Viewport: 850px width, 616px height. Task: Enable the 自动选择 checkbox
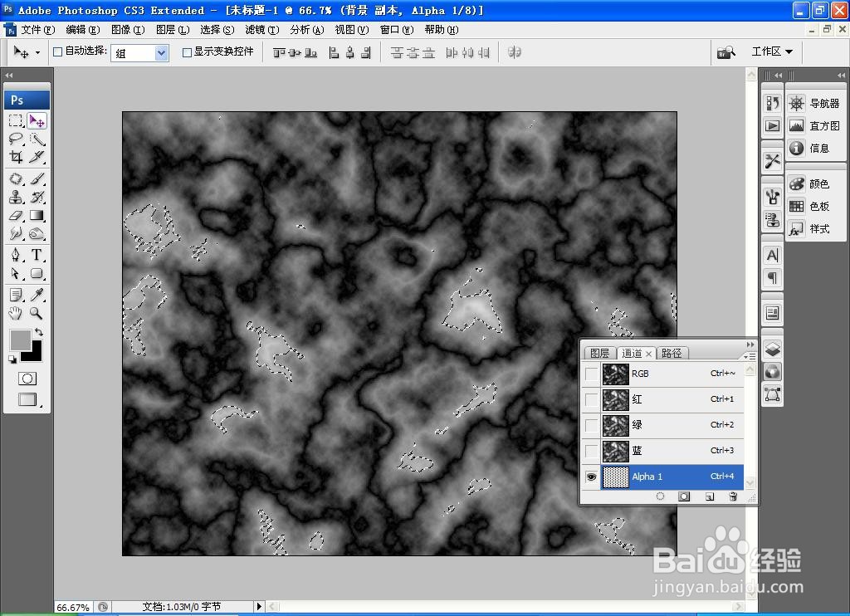[x=58, y=52]
